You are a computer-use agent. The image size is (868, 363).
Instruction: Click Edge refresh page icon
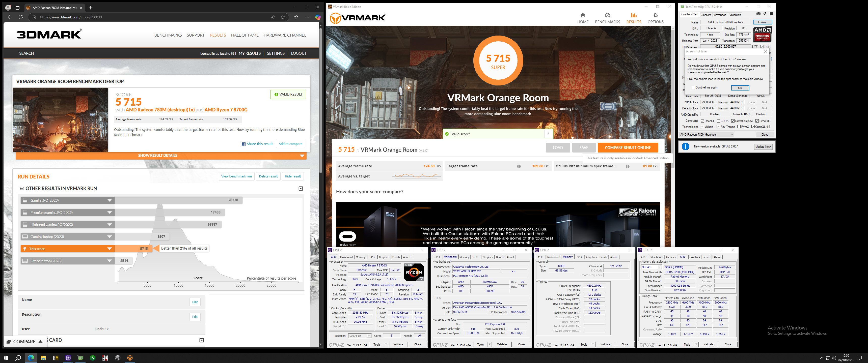[20, 17]
